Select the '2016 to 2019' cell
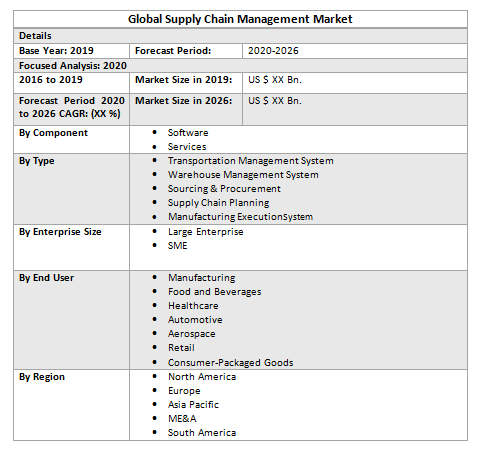Screen dimensions: 480x452 tap(71, 83)
